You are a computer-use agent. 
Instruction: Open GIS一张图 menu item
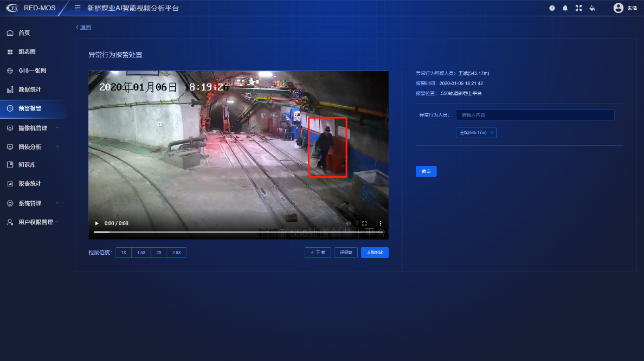[33, 70]
